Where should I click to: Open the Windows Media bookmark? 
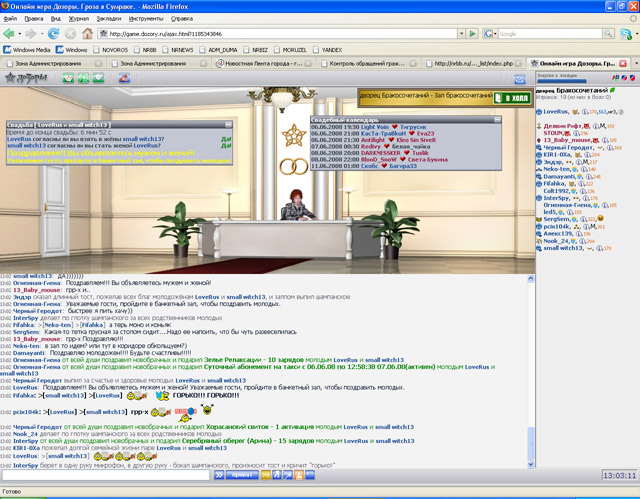27,50
